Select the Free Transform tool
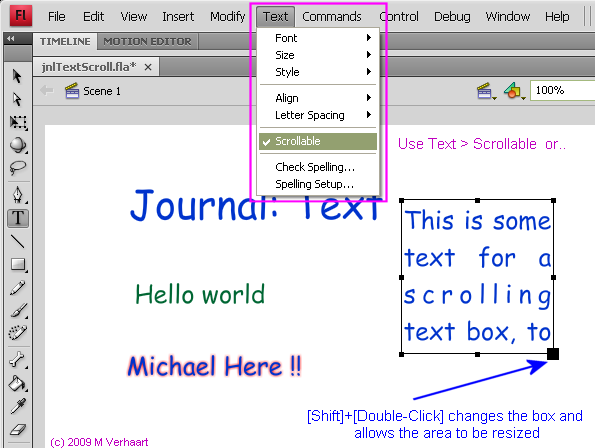This screenshot has height=448, width=595. tap(18, 122)
